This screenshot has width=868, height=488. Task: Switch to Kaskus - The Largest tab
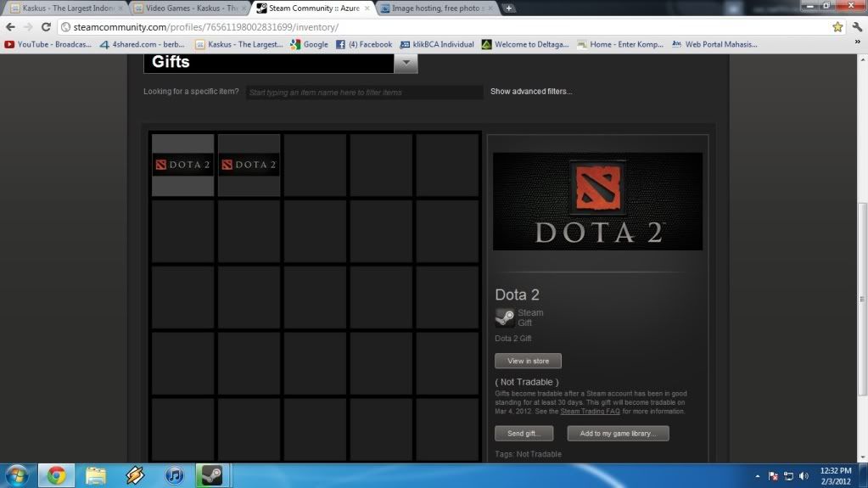66,8
